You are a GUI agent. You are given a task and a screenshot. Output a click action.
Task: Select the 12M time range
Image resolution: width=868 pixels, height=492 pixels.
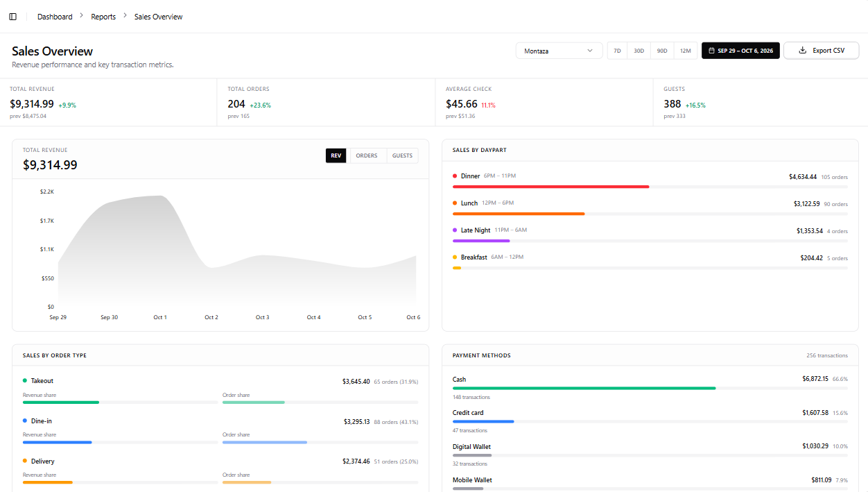pyautogui.click(x=686, y=51)
